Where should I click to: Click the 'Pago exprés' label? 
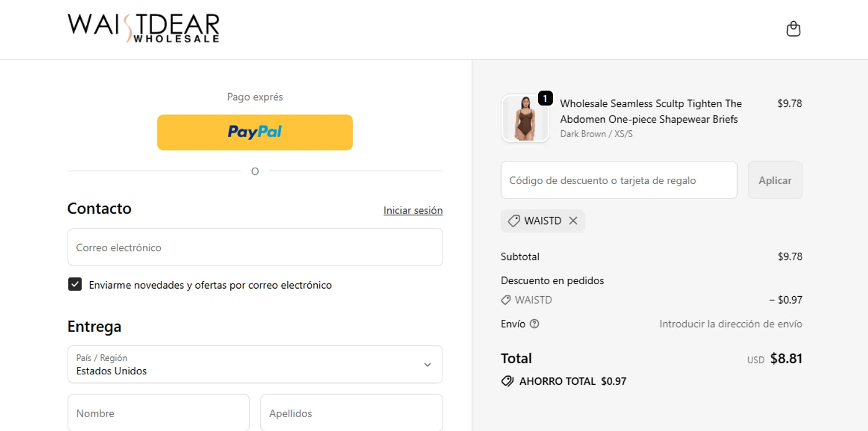255,97
